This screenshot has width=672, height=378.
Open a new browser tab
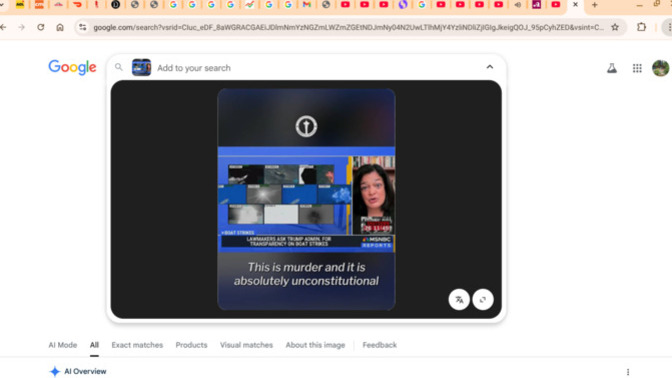point(594,5)
